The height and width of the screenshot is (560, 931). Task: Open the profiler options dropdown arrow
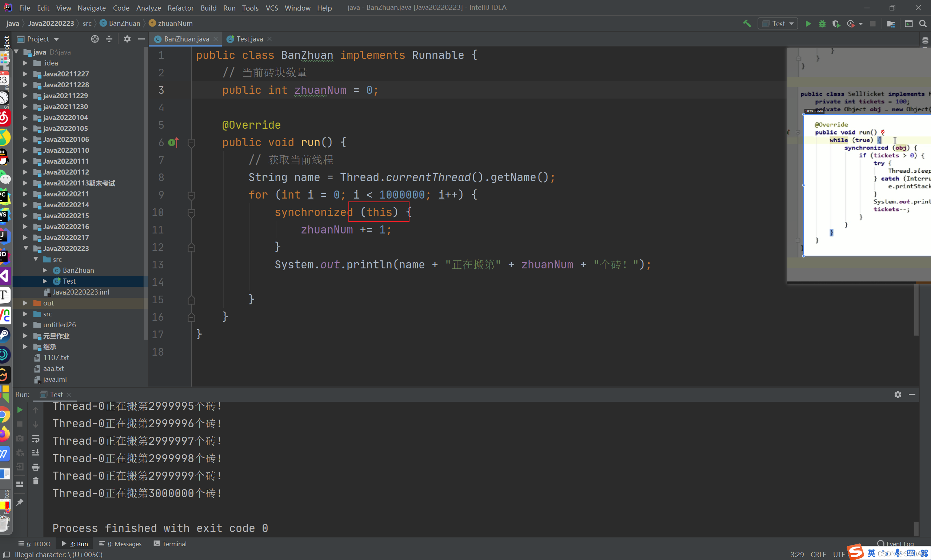860,24
